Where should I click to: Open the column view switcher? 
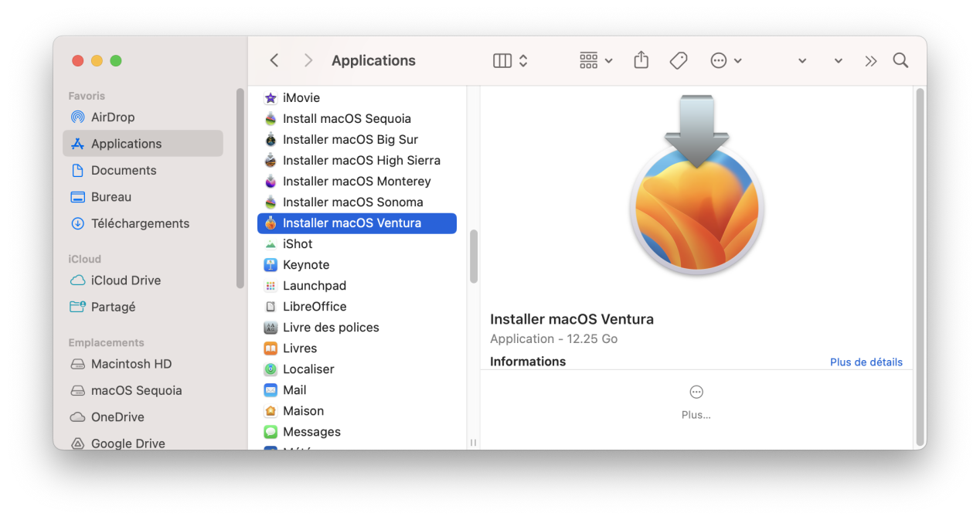(x=510, y=60)
